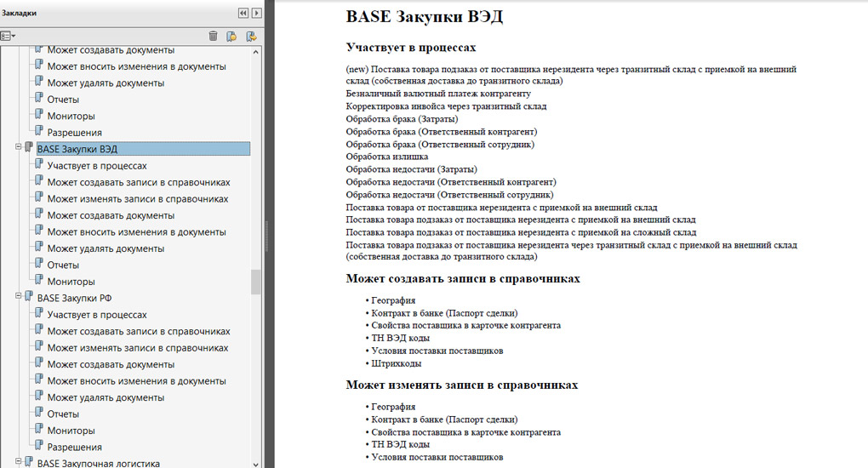Click bookmark icon of Разрешения under BASE Закупки РФ
The height and width of the screenshot is (468, 868).
[x=39, y=445]
